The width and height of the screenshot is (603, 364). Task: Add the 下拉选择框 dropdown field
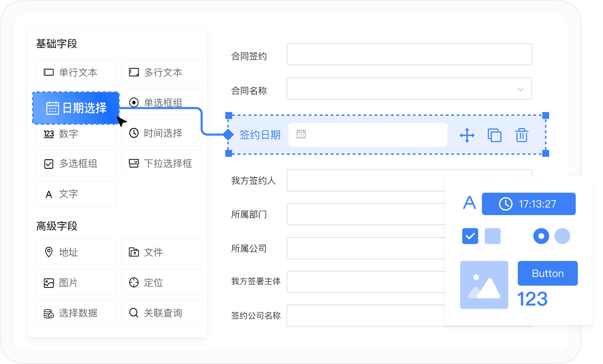pyautogui.click(x=161, y=163)
